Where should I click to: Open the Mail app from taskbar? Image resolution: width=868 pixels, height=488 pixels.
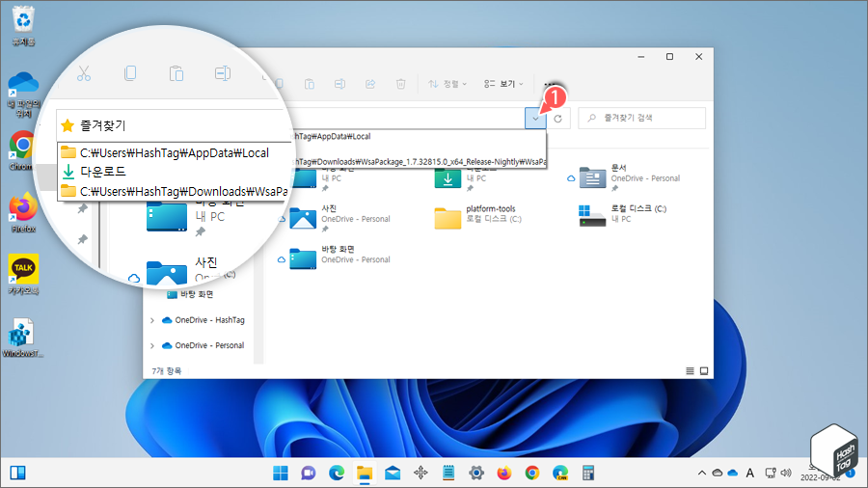click(x=393, y=474)
